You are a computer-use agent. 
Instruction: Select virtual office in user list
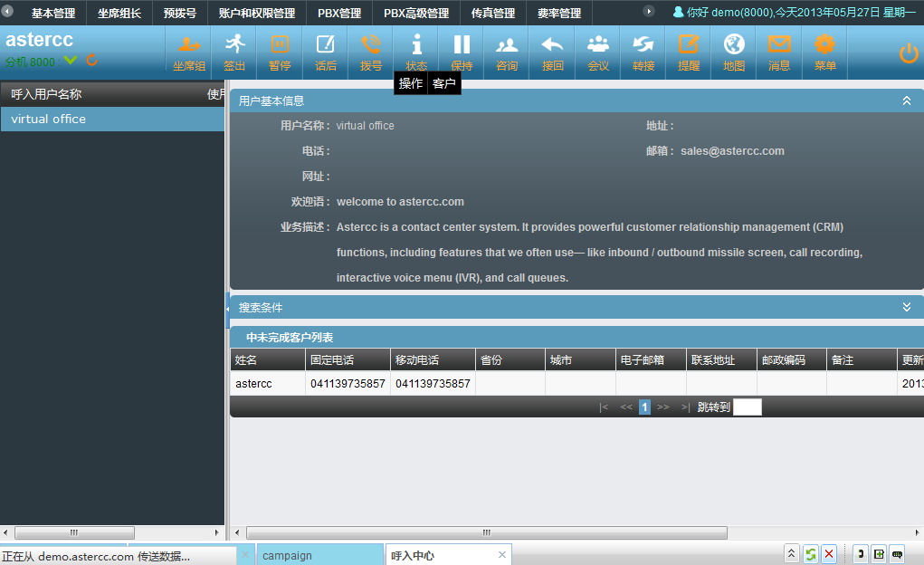tap(112, 120)
